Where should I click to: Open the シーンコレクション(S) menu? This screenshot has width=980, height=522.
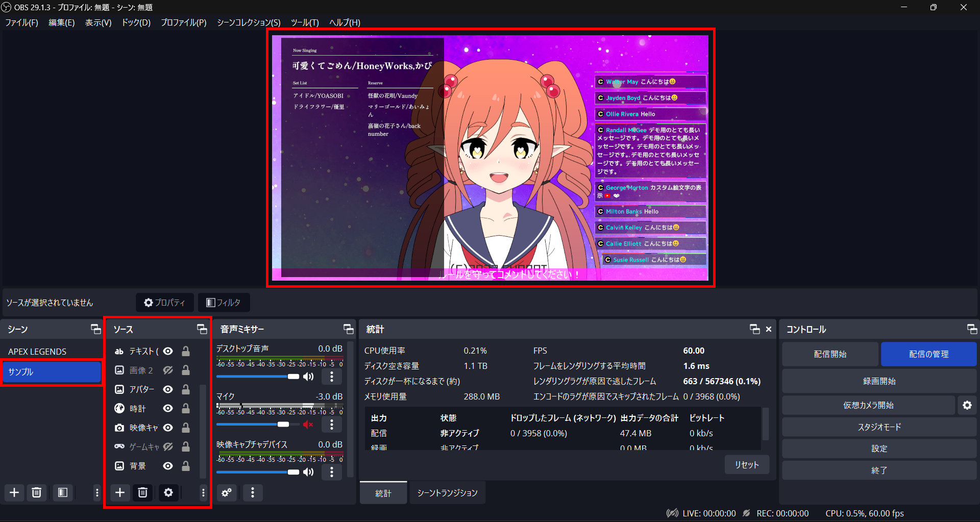point(249,22)
